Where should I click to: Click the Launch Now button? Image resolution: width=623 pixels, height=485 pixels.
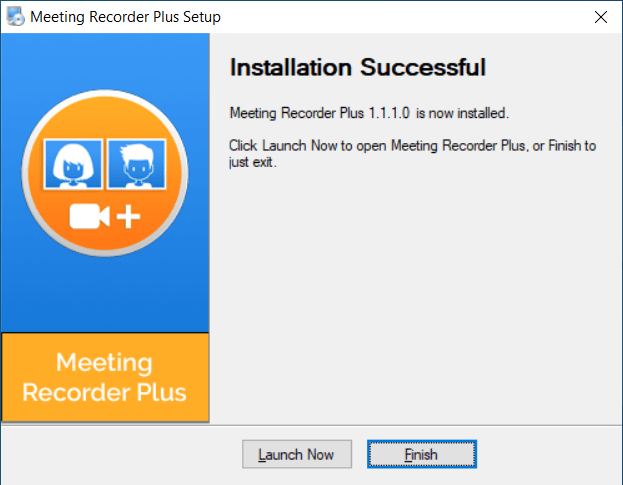pyautogui.click(x=297, y=454)
